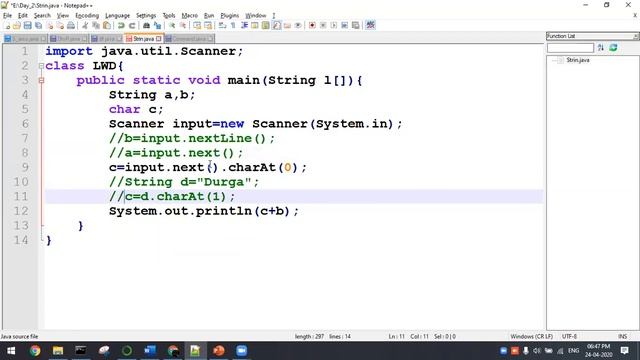Reload the Function List

point(613,48)
